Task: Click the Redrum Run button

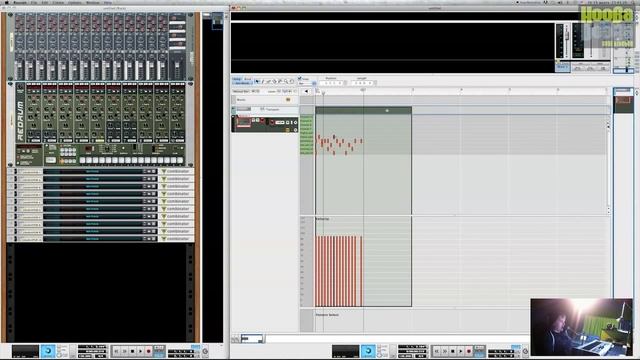Action: (x=51, y=160)
